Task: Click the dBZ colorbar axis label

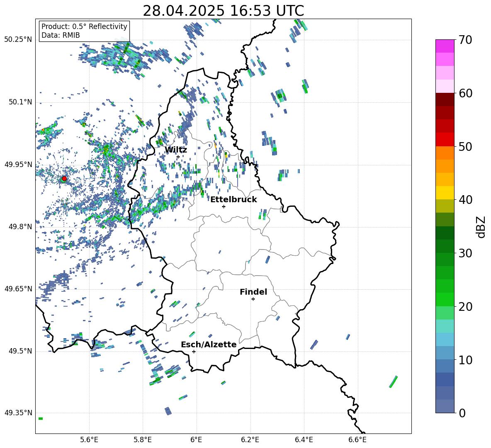Action: point(481,227)
